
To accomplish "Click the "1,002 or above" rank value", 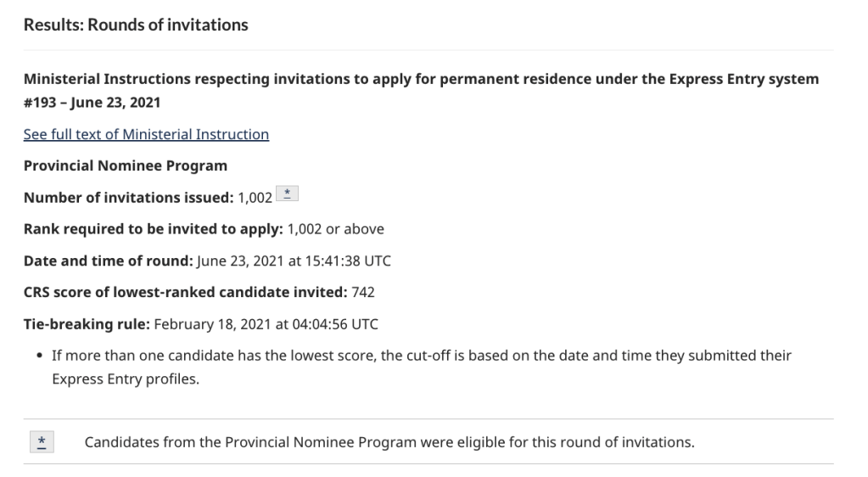I will point(336,229).
